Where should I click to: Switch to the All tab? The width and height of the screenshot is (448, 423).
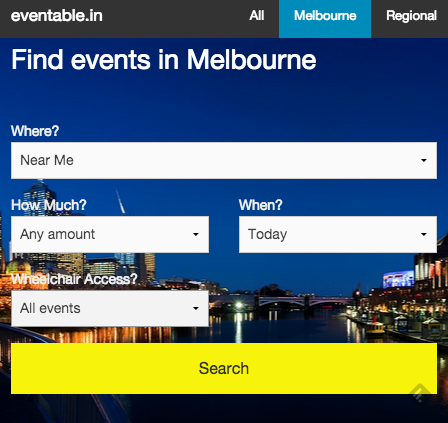coord(257,16)
